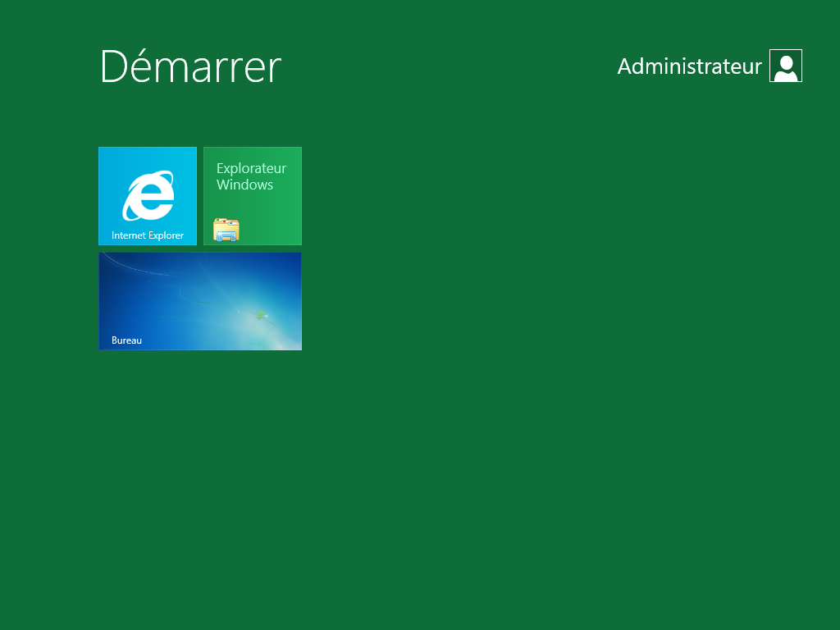Viewport: 840px width, 630px height.
Task: Select the Administrateur account name
Action: tap(689, 66)
